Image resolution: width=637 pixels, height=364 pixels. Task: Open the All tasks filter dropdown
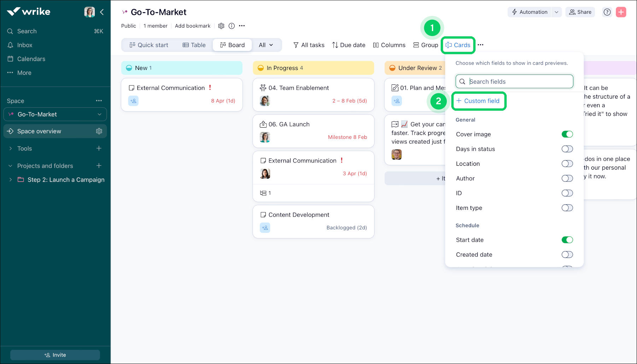click(308, 45)
